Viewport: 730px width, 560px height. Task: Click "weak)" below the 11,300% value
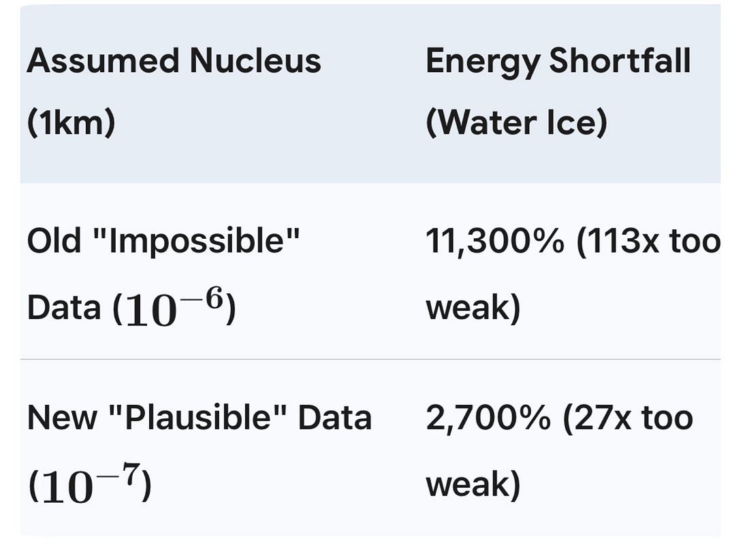tap(473, 308)
